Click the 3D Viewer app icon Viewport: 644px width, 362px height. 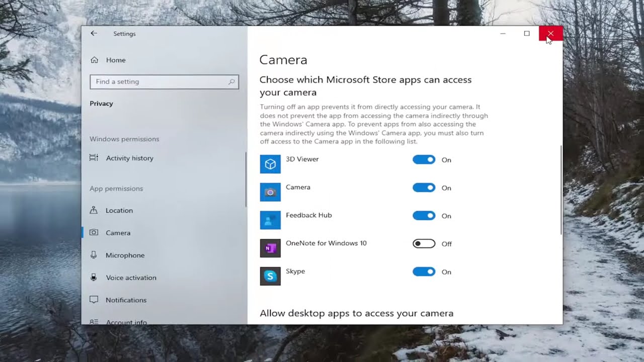coord(270,164)
